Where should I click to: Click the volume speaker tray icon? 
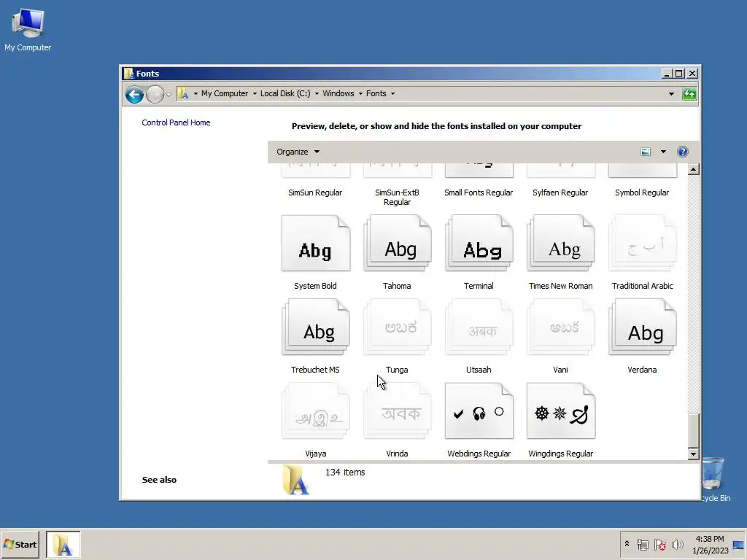678,544
